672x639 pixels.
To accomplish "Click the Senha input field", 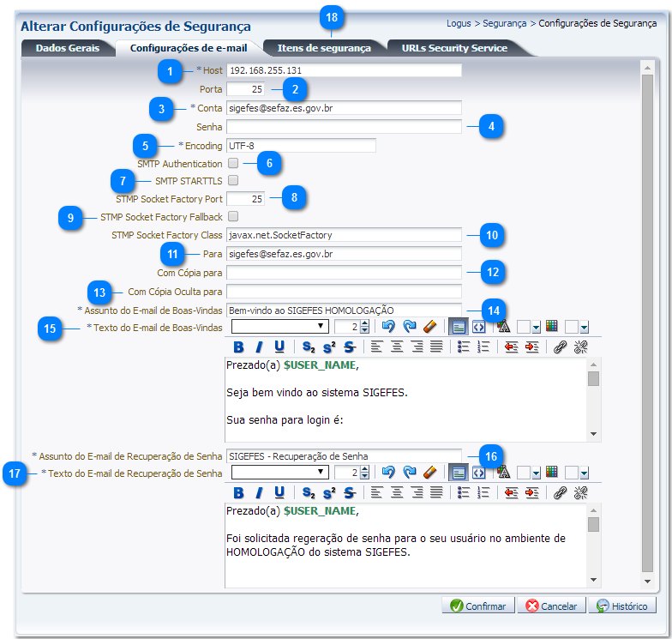I will pyautogui.click(x=344, y=127).
